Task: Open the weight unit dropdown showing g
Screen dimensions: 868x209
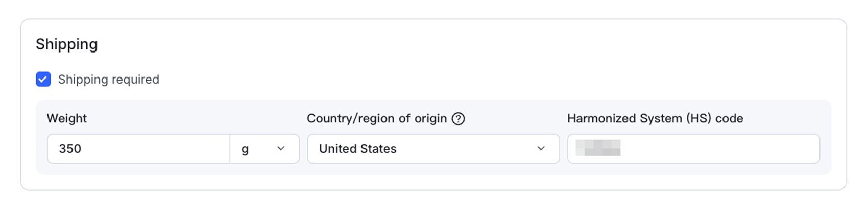Action: (x=264, y=148)
